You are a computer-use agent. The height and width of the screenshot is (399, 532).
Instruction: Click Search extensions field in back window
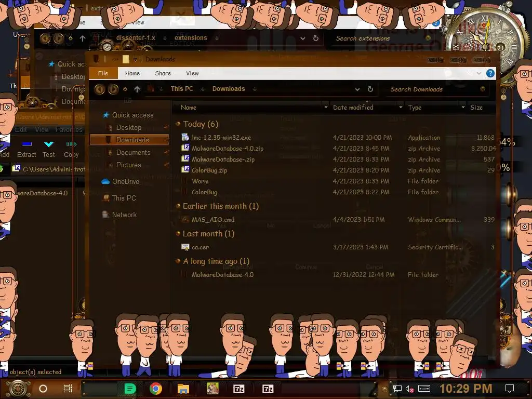coord(382,38)
